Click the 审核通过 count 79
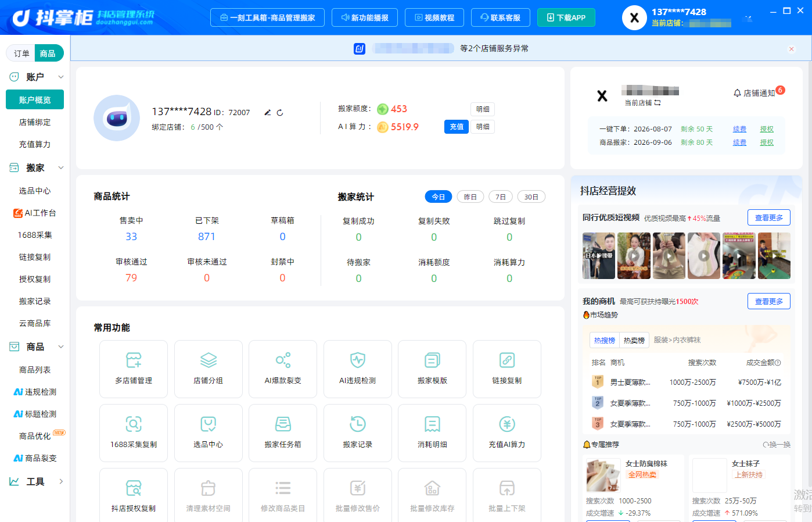 click(131, 278)
